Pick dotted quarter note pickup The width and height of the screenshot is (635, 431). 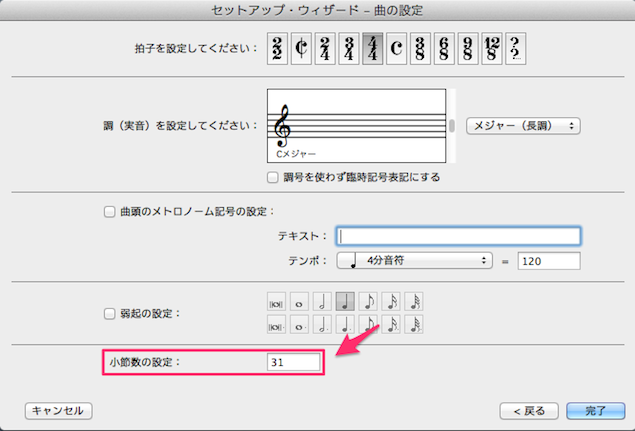(x=345, y=325)
